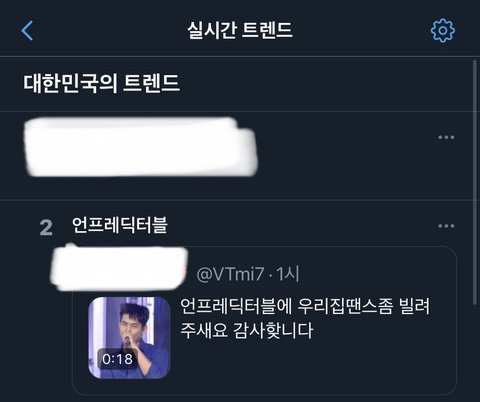This screenshot has width=480, height=402.
Task: Tap the 1시 tweet timestamp
Action: [287, 274]
